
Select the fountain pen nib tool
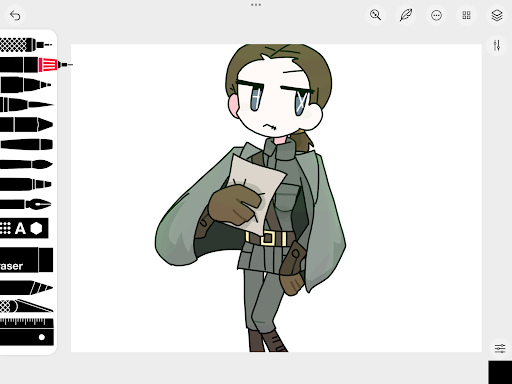point(26,204)
